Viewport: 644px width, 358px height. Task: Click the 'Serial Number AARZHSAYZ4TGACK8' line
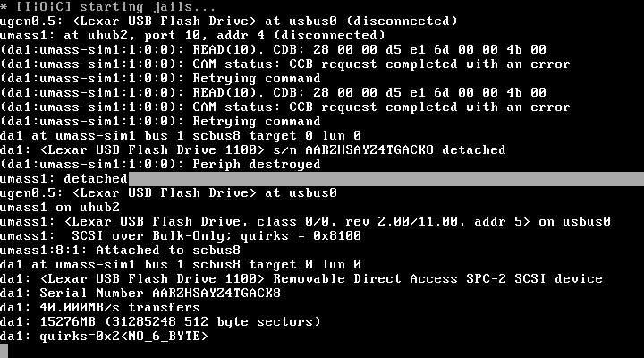coord(140,293)
